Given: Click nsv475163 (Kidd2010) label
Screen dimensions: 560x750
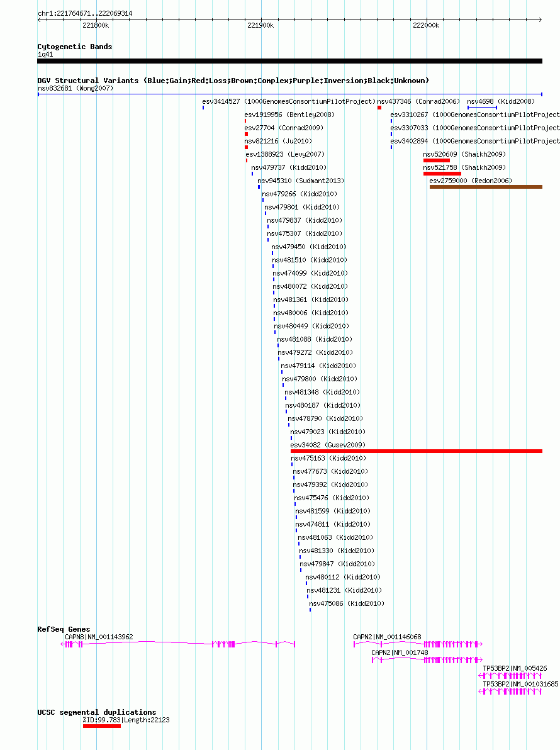Looking at the screenshot, I should (328, 459).
